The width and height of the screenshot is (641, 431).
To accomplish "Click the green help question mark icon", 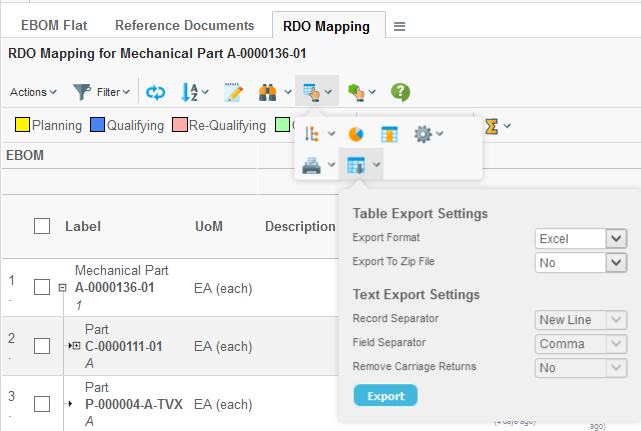I will (x=400, y=92).
